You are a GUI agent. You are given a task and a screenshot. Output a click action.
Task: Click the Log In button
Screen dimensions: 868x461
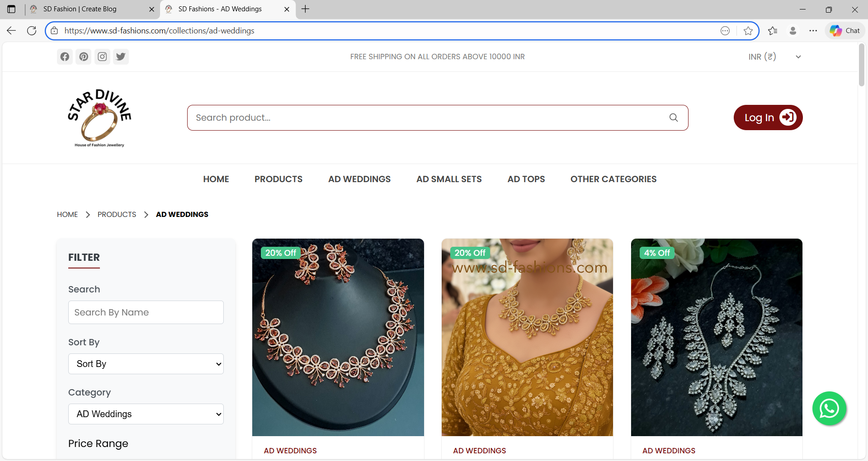click(x=768, y=118)
